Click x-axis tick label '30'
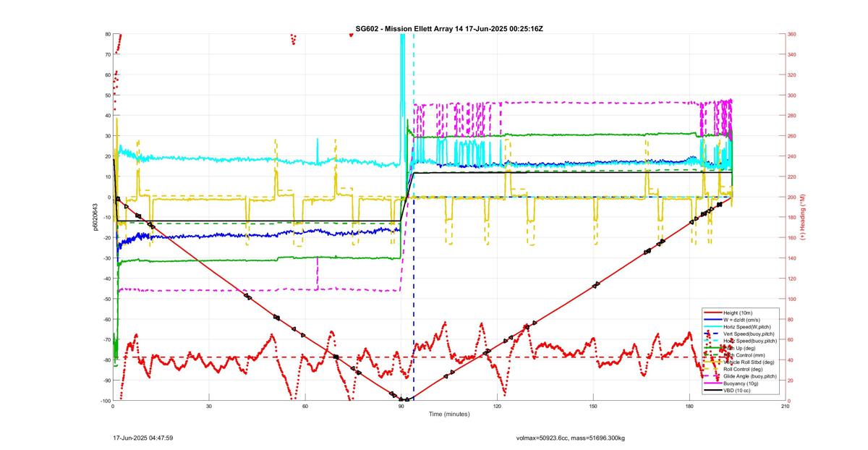This screenshot has width=868, height=450. 209,406
